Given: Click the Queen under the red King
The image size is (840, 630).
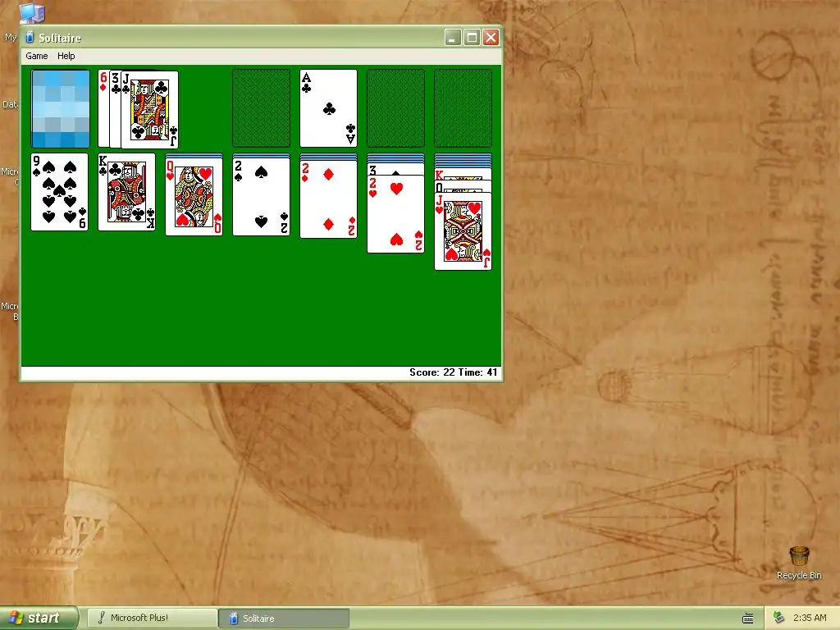Looking at the screenshot, I should click(463, 187).
